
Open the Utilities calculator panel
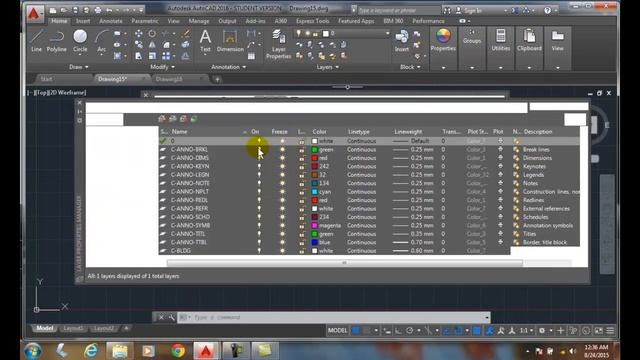500,40
